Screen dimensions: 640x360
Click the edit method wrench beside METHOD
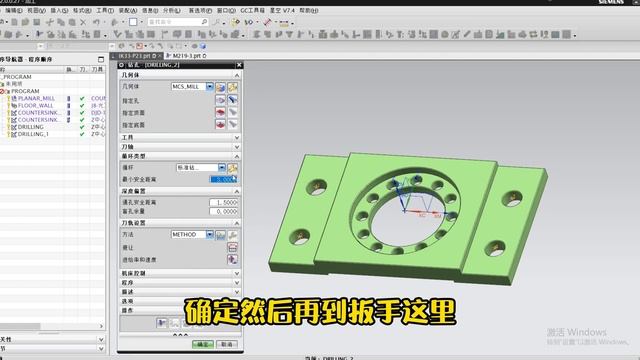pyautogui.click(x=233, y=235)
